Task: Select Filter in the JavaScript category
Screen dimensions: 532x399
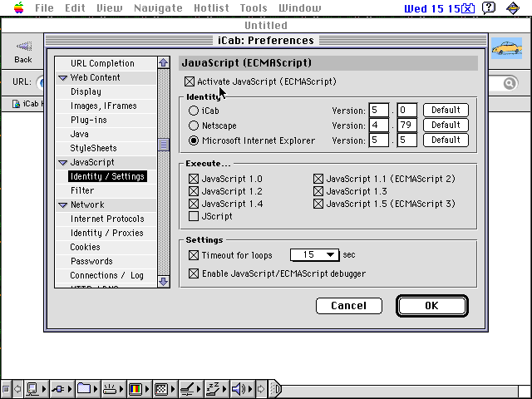Action: point(82,190)
